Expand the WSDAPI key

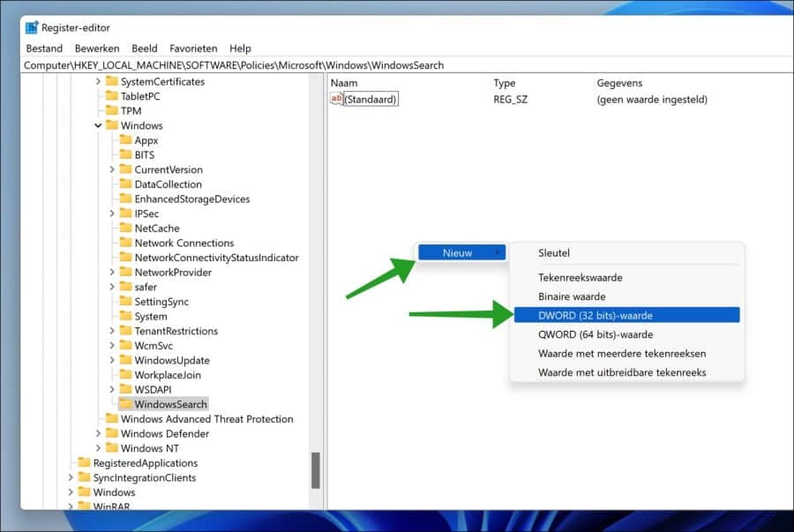[112, 390]
